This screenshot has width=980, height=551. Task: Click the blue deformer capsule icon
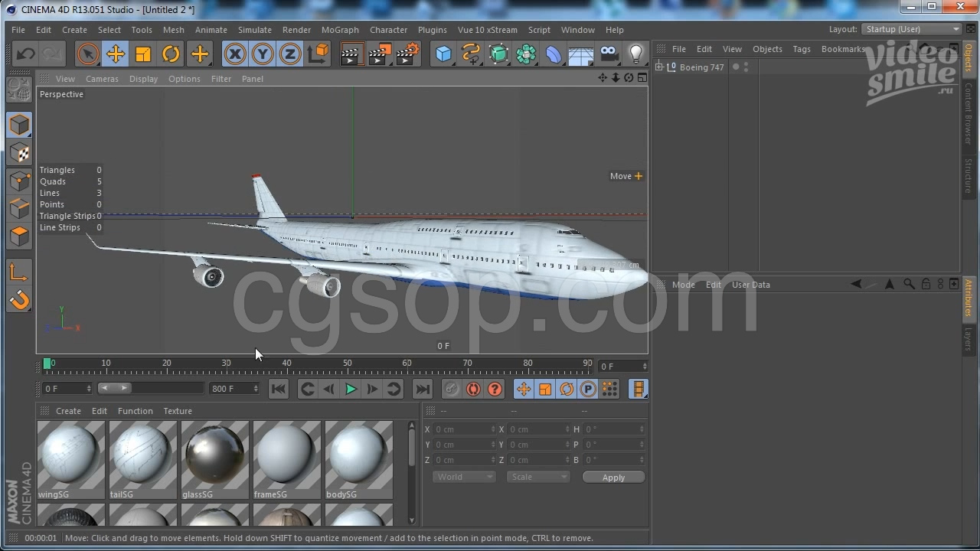click(x=554, y=54)
